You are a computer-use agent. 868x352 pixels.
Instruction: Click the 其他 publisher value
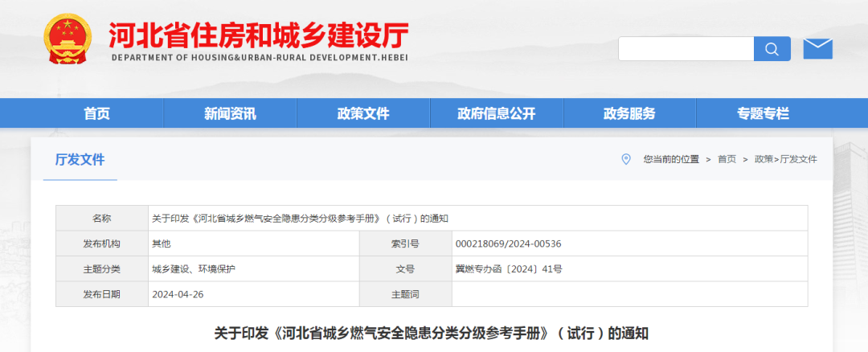[x=161, y=244]
